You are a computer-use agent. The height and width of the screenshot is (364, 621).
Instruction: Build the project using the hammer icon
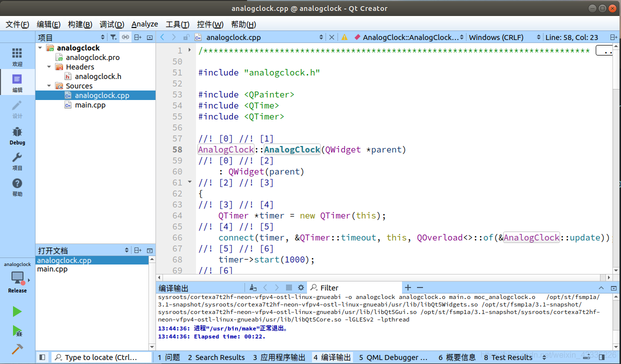coord(16,349)
